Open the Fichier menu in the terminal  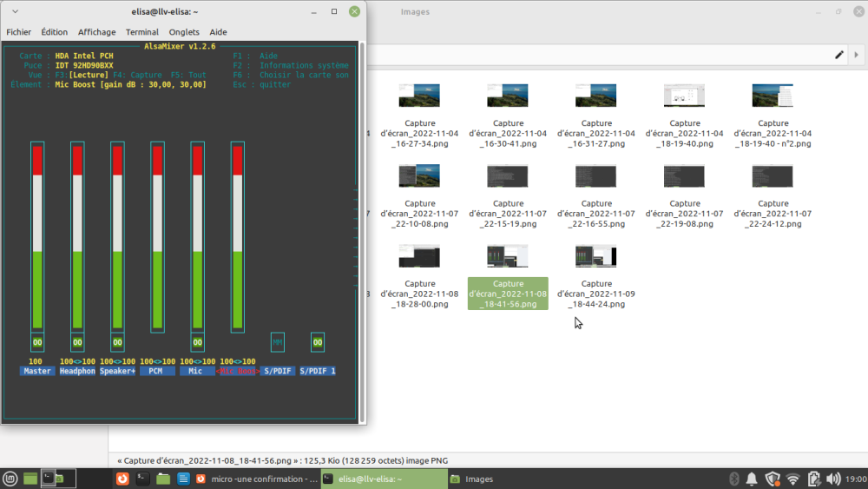tap(19, 32)
